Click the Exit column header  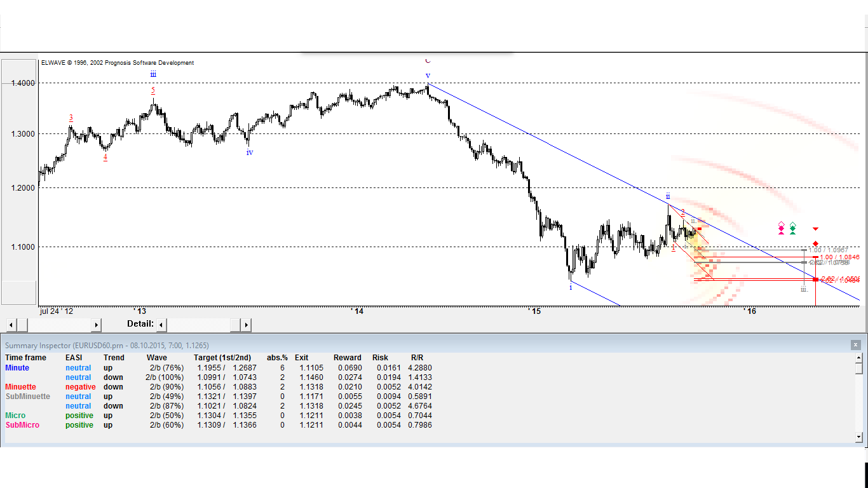(301, 358)
